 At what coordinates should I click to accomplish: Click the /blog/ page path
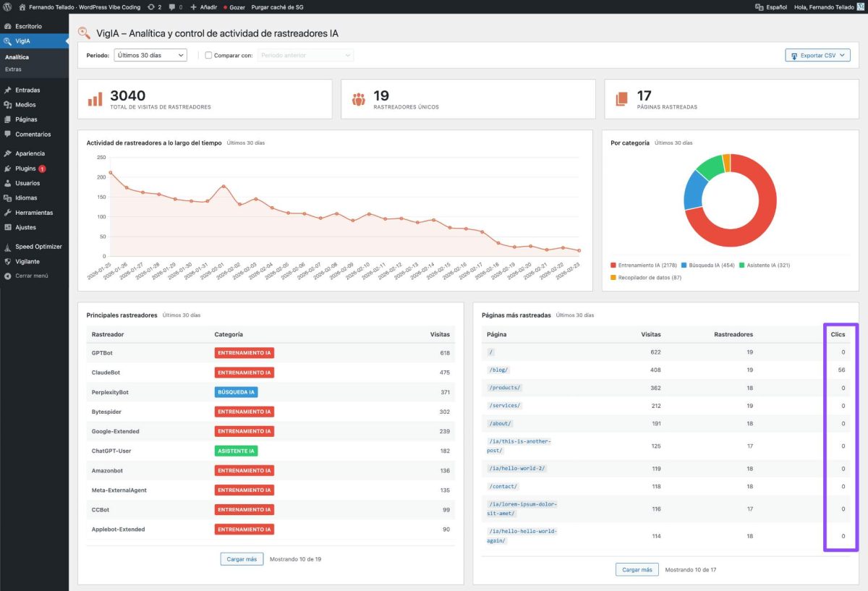[498, 370]
